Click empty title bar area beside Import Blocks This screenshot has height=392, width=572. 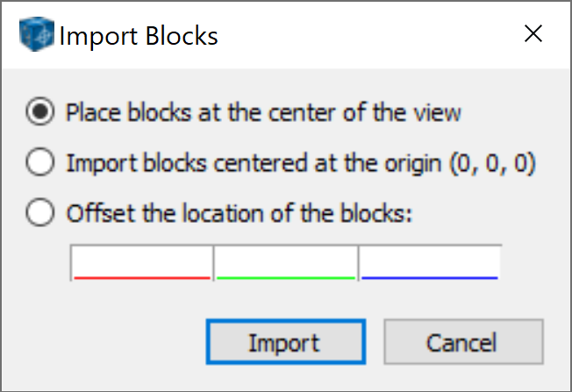[368, 35]
